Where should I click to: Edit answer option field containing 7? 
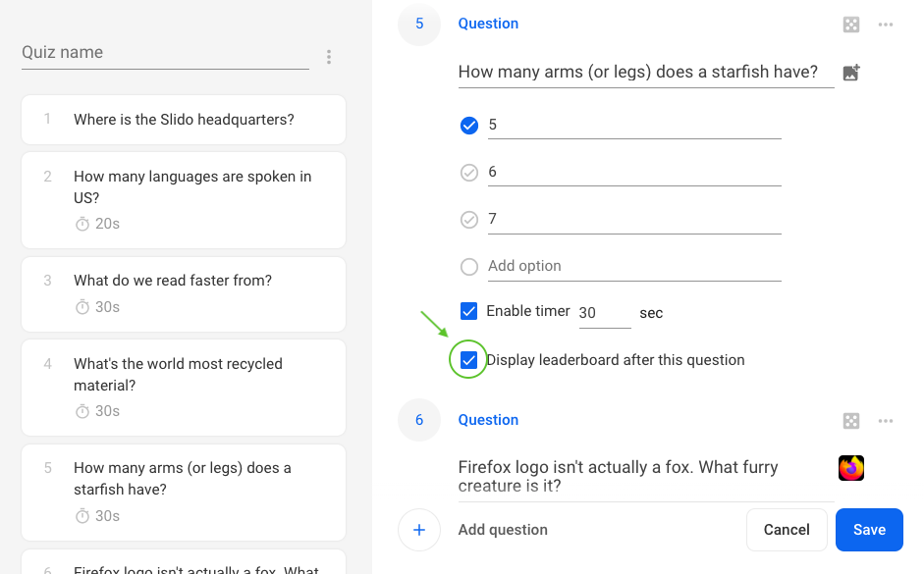(634, 220)
